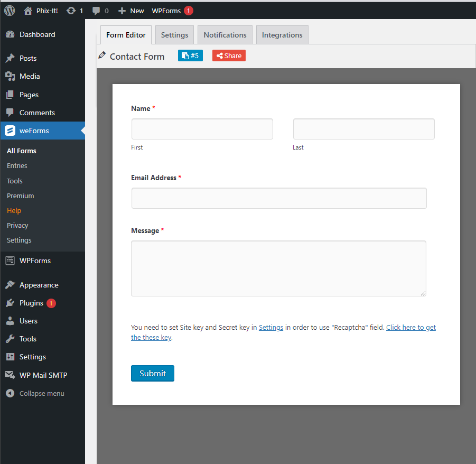
Task: Switch to the Notifications tab
Action: tap(225, 35)
